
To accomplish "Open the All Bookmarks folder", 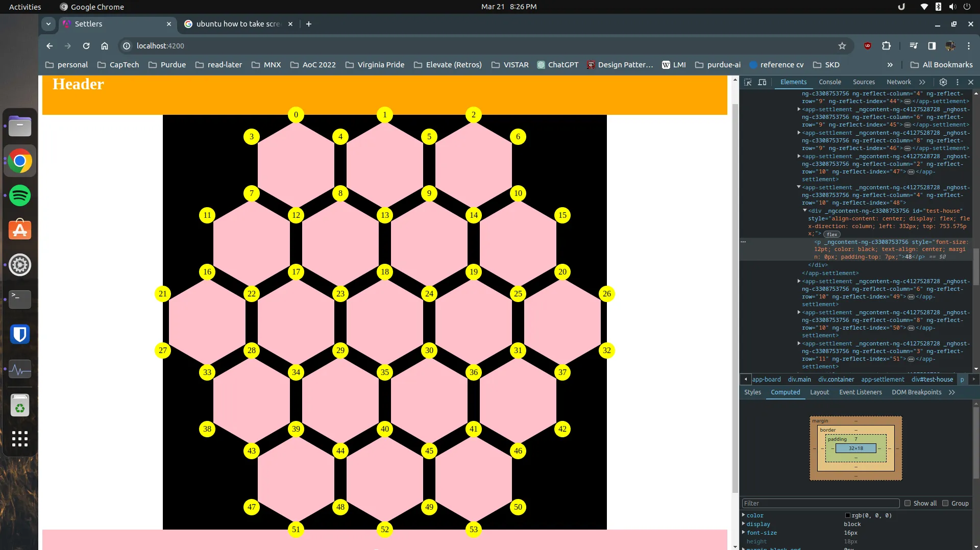I will 941,65.
